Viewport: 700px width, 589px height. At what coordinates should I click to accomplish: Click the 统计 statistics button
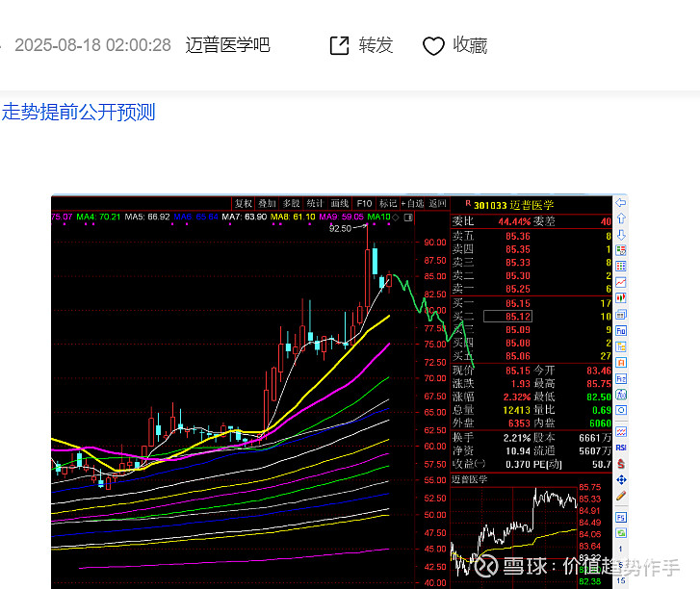tap(315, 203)
